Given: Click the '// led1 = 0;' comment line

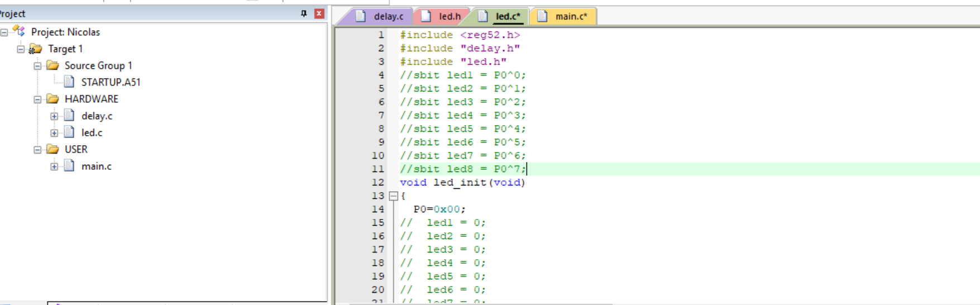Looking at the screenshot, I should point(443,223).
